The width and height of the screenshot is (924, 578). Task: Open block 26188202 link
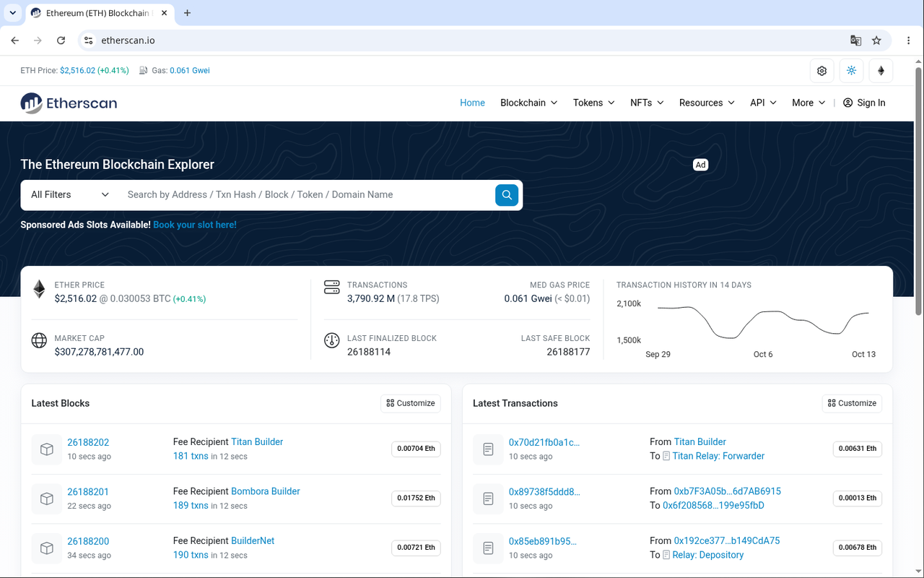click(88, 442)
